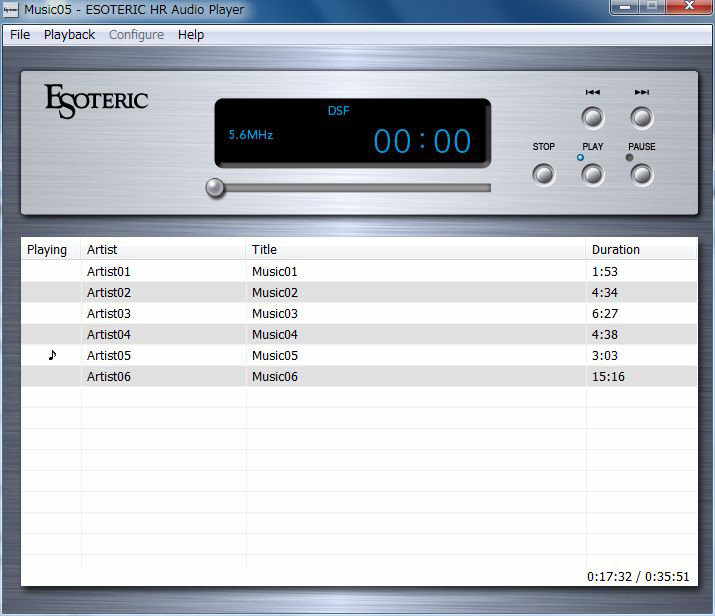This screenshot has height=616, width=715.
Task: Click the 00:00 time display
Action: coord(422,141)
